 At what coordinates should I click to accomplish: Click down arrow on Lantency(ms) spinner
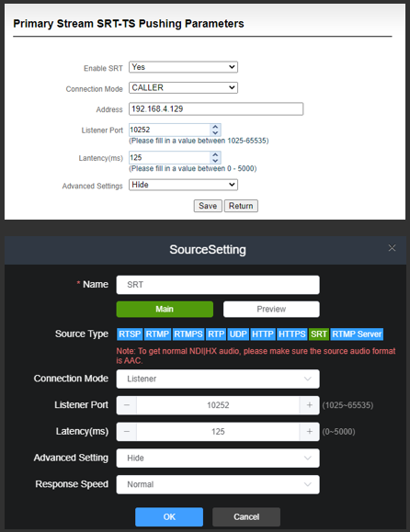215,161
